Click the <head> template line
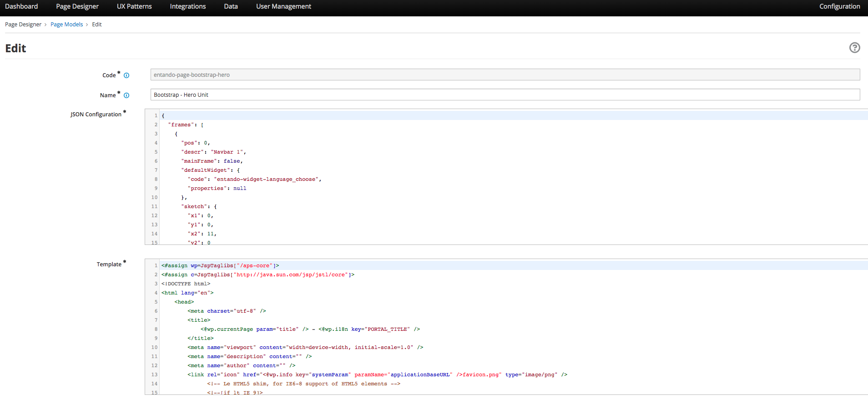 tap(184, 302)
